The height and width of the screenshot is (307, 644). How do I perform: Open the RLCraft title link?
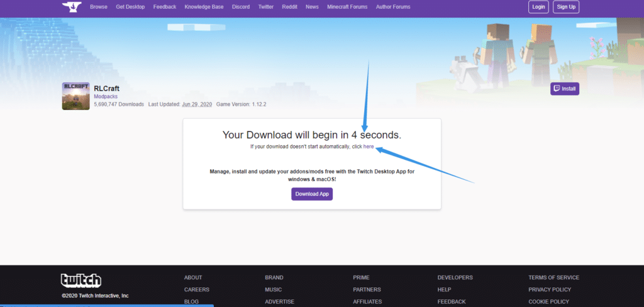[106, 89]
